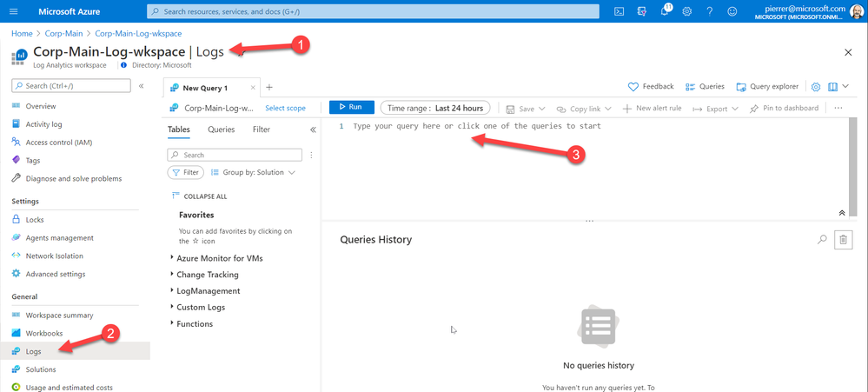Open portal settings gear in header
The height and width of the screenshot is (392, 868).
point(687,11)
